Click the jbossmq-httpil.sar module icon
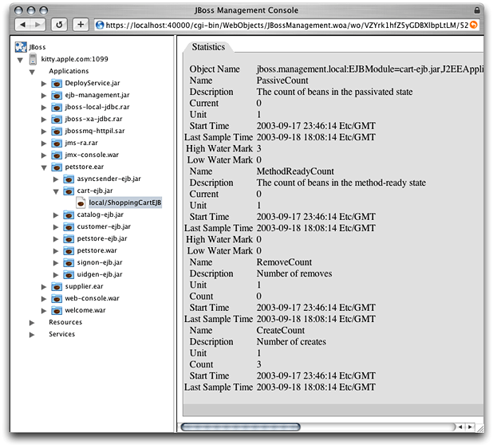493x448 pixels. pyautogui.click(x=57, y=131)
